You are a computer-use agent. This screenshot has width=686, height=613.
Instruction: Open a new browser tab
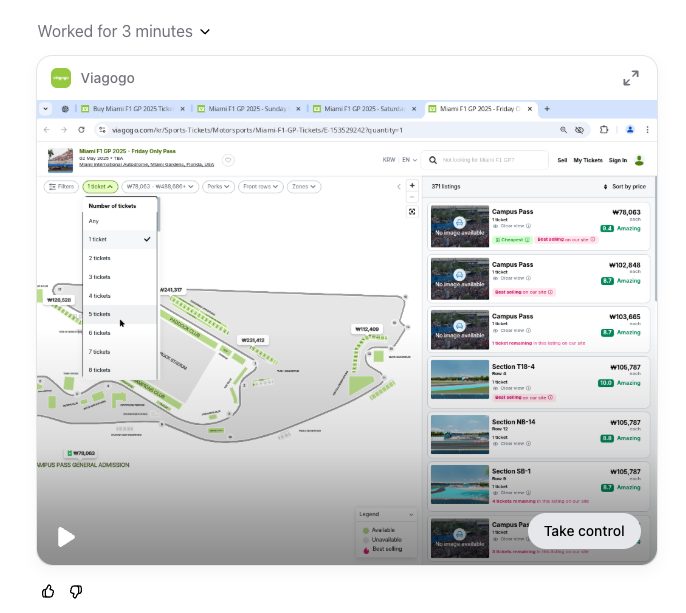click(x=547, y=109)
